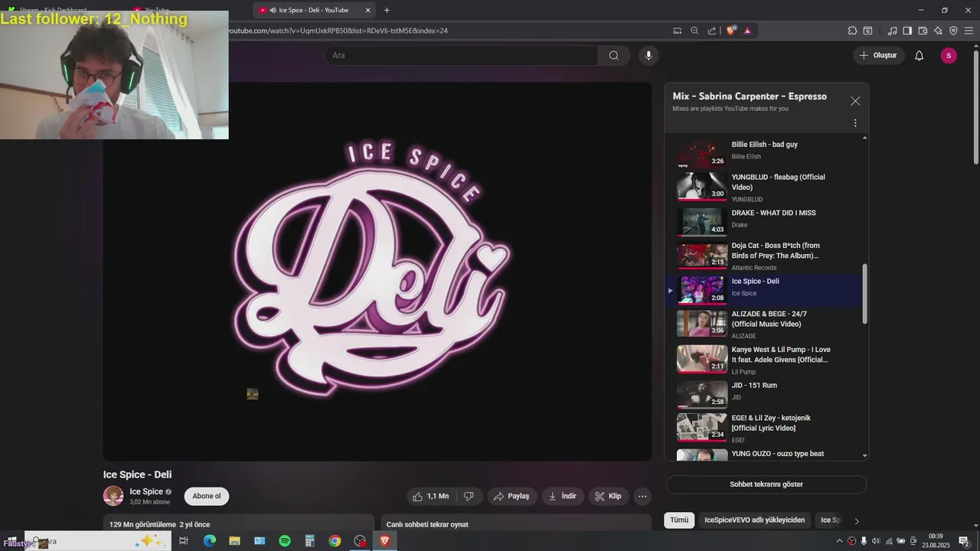Open the account avatar menu

(949, 55)
